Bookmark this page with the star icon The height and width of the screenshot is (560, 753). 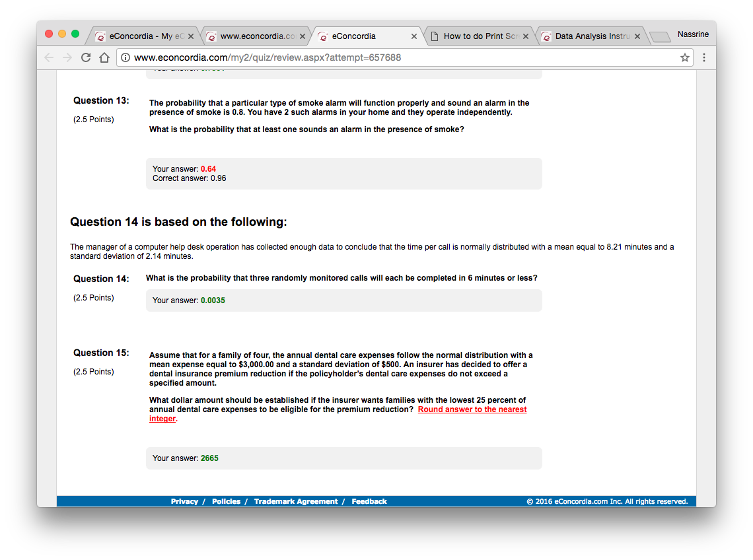(685, 57)
